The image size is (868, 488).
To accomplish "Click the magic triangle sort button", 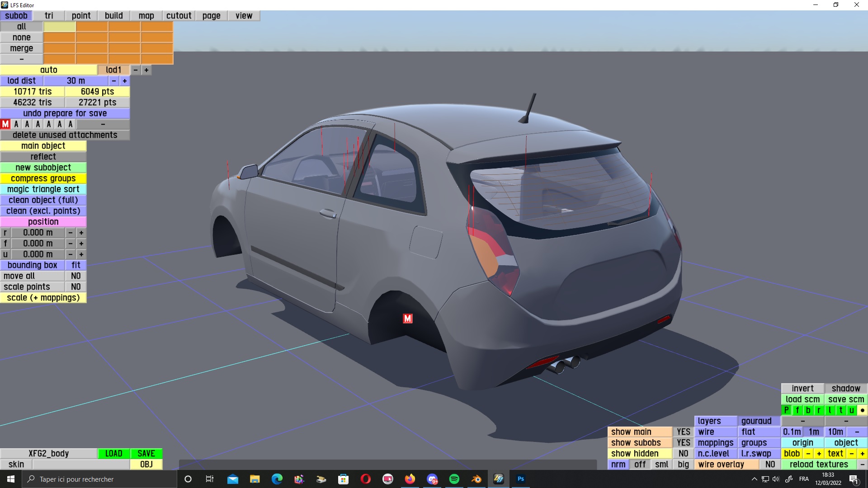I will [x=43, y=189].
